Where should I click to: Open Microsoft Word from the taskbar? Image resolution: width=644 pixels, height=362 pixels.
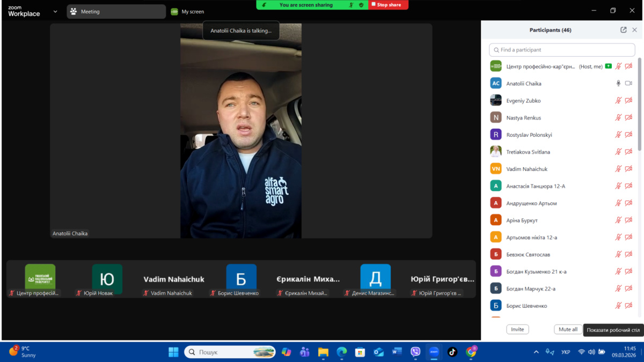pyautogui.click(x=397, y=352)
